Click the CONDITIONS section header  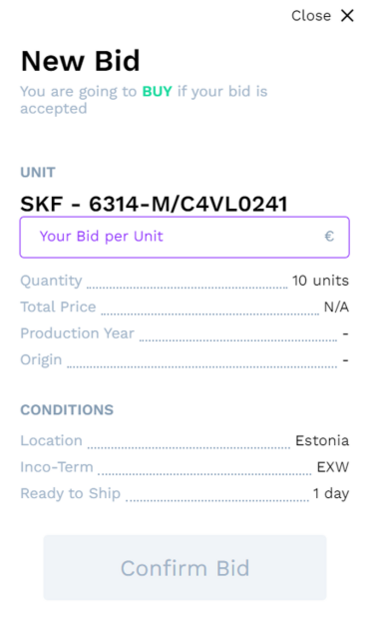pyautogui.click(x=67, y=410)
